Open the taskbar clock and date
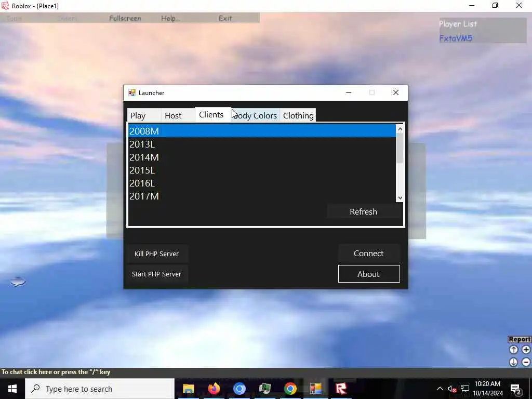This screenshot has height=399, width=532. (487, 389)
